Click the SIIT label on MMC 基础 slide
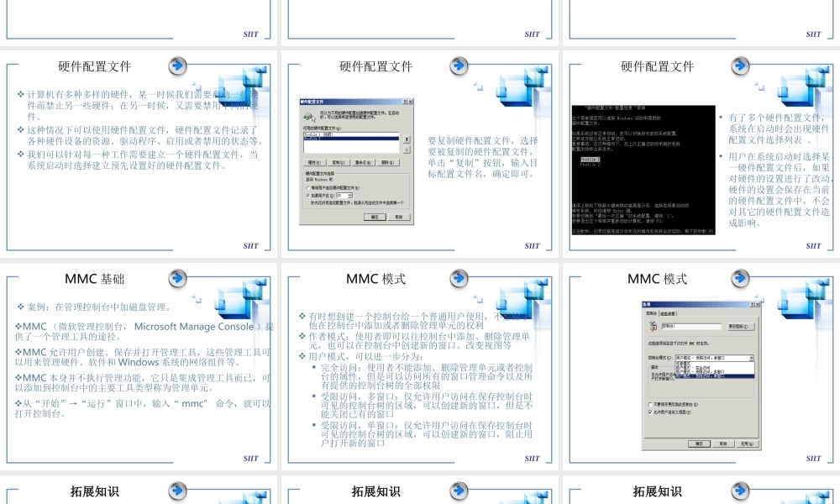The image size is (840, 504). coord(250,459)
